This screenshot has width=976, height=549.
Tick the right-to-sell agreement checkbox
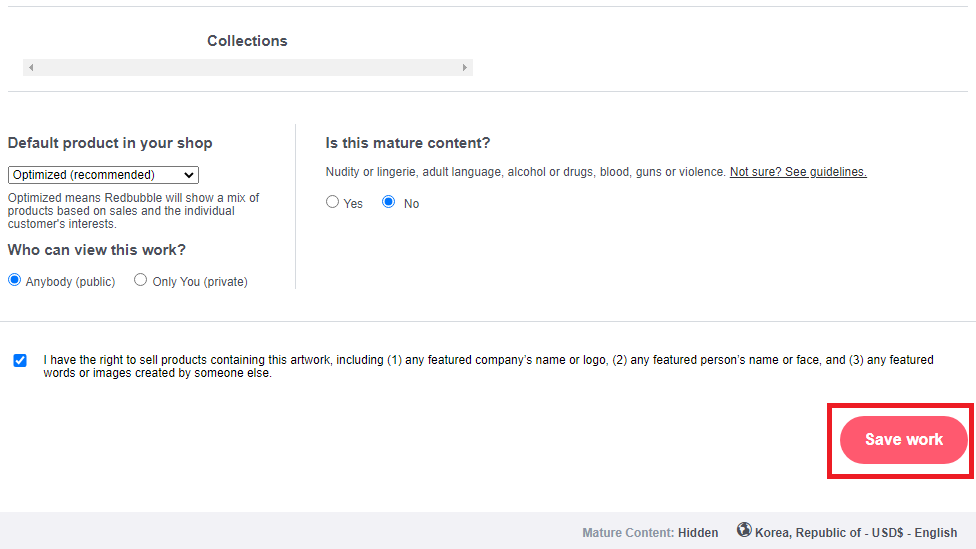pos(20,360)
